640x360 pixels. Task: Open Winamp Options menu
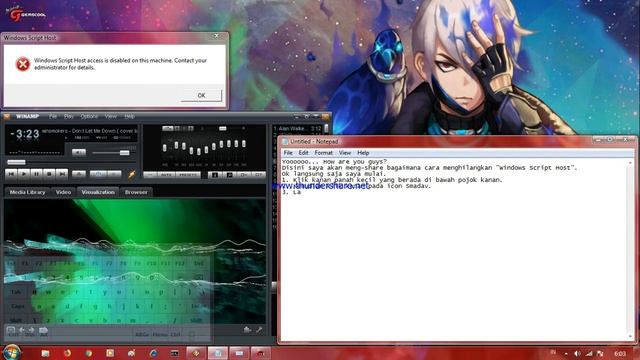click(89, 116)
